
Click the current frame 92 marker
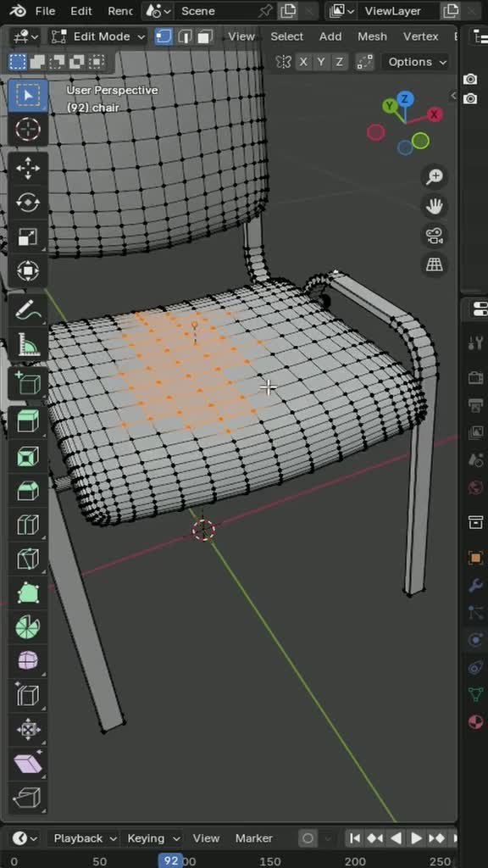tap(171, 861)
